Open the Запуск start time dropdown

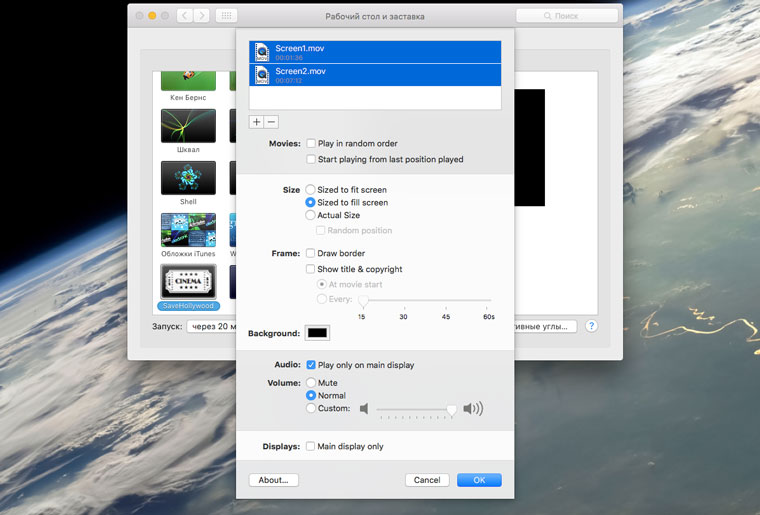(212, 327)
